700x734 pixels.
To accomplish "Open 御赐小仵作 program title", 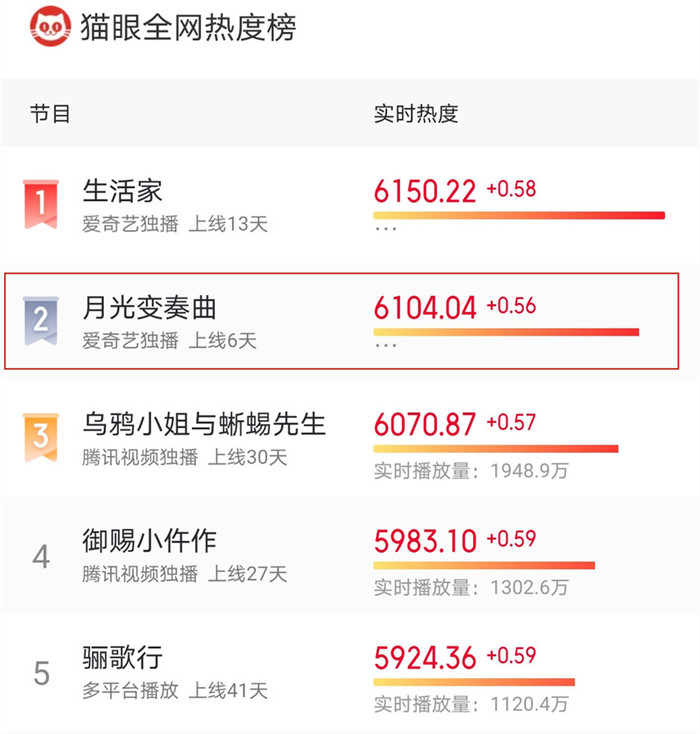I will point(149,541).
